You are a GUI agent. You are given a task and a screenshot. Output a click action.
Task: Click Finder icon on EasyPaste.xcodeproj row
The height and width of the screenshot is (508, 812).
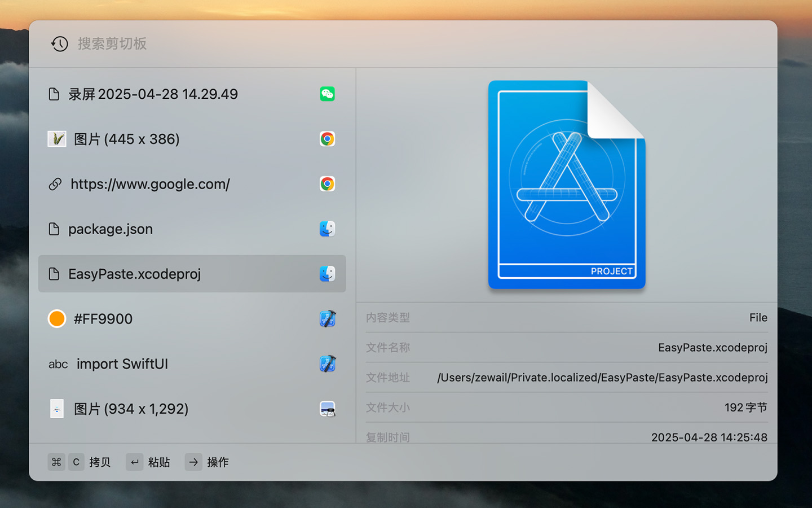tap(327, 274)
